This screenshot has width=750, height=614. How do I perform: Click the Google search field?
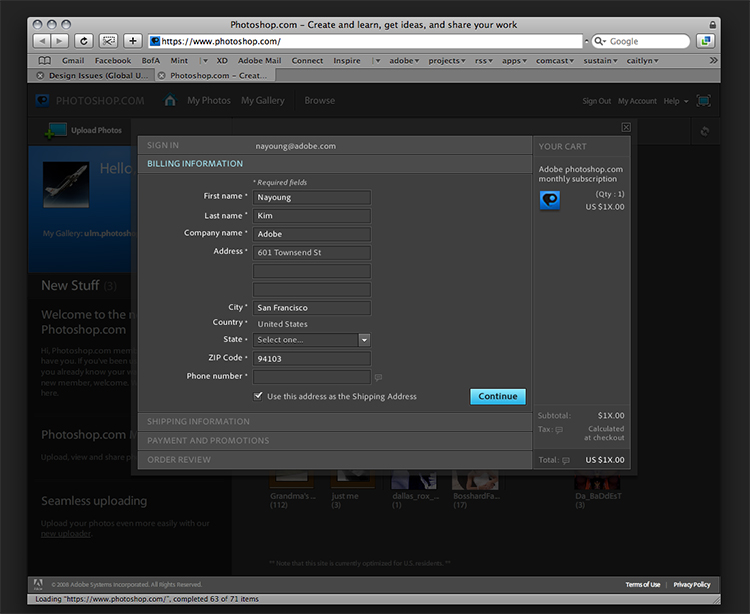click(x=646, y=41)
